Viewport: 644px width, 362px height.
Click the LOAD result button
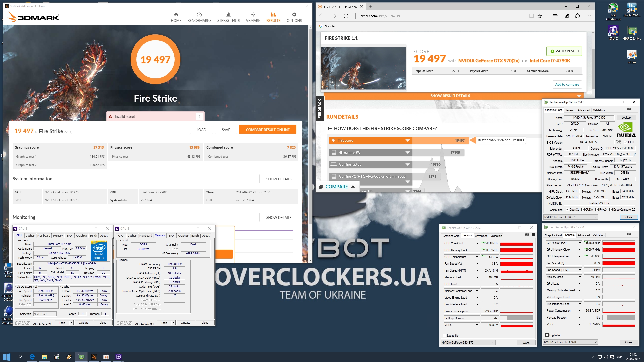pos(201,130)
